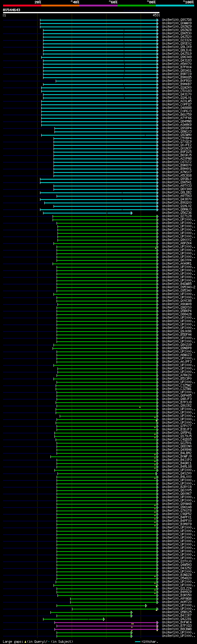Viewport: 197px width, 644px height.
Task: Click the purple alignment bar for B7FXQ3
Action: click(107, 626)
